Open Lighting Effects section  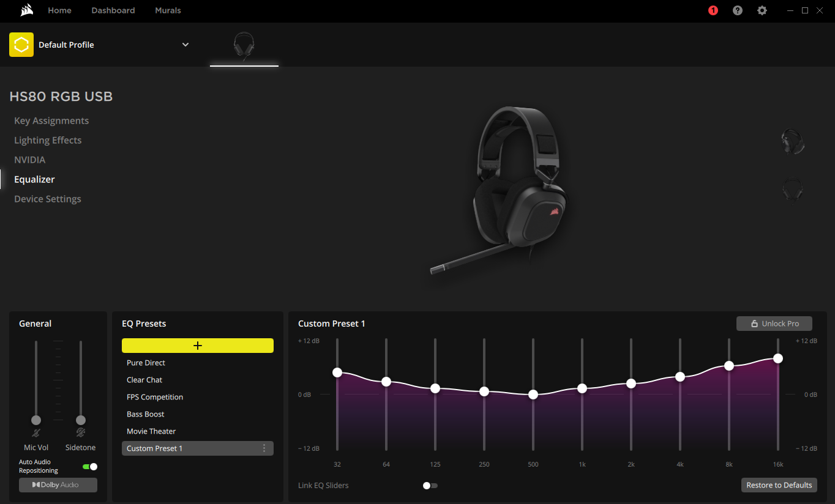(48, 140)
